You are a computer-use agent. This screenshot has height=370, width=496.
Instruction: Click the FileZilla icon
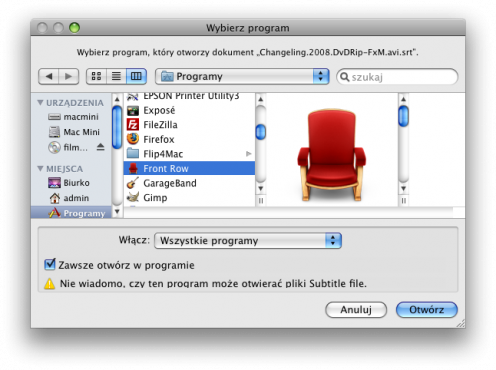pos(133,125)
